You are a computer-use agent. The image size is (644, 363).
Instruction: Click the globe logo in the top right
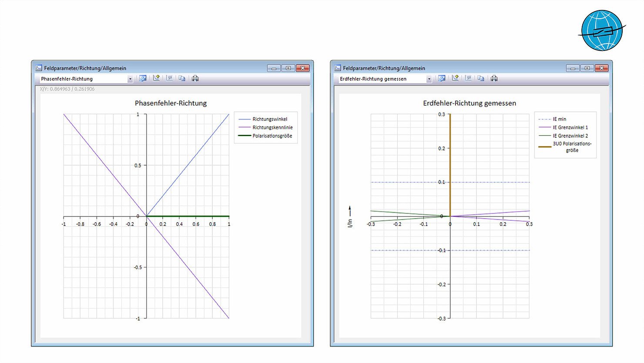[602, 30]
